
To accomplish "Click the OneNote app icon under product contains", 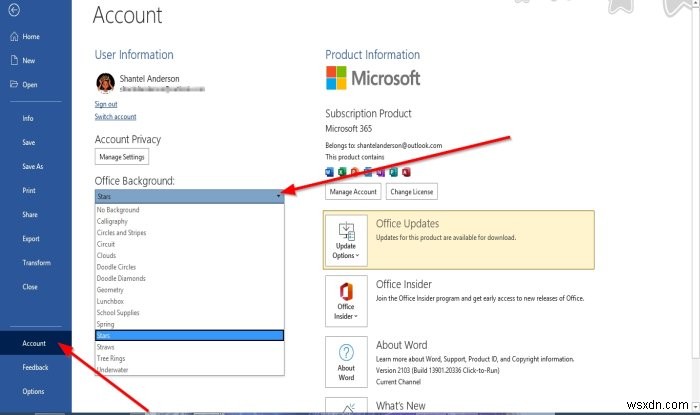I will [x=381, y=172].
